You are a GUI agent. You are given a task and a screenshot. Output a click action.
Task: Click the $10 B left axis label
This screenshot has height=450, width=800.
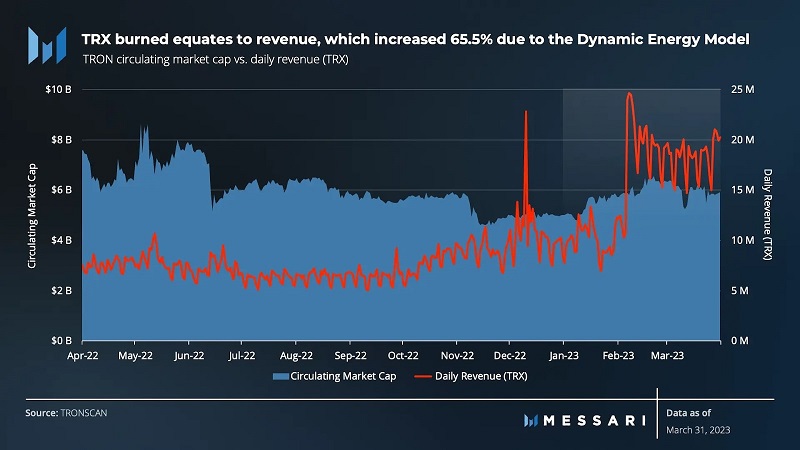[58, 90]
